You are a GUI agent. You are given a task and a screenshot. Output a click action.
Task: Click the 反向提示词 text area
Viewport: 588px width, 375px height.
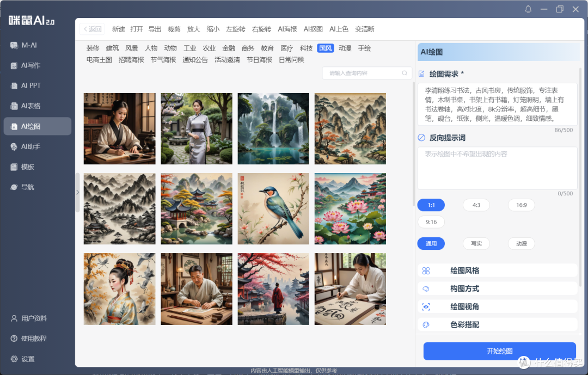[497, 168]
